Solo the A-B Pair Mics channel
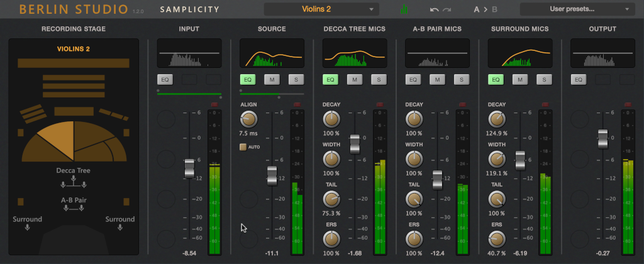The height and width of the screenshot is (264, 644). coord(461,80)
